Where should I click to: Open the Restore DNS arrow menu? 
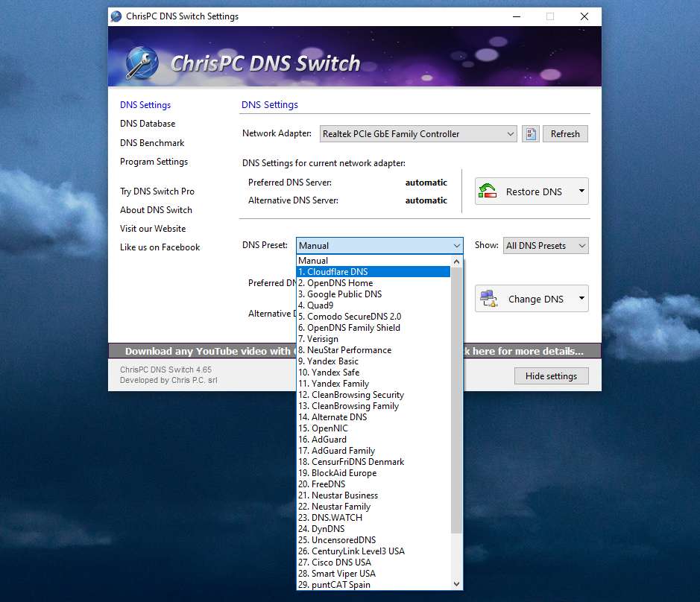[581, 191]
